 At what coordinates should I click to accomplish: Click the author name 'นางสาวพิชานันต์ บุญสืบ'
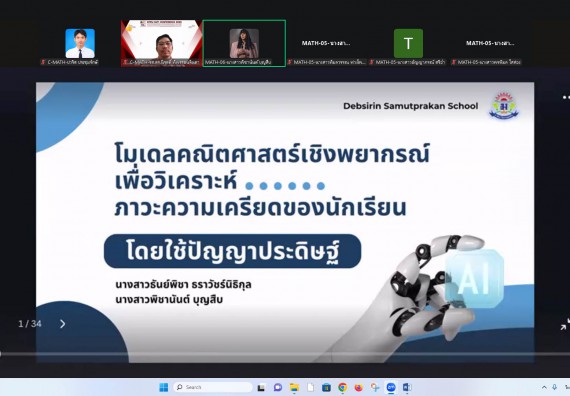169,300
